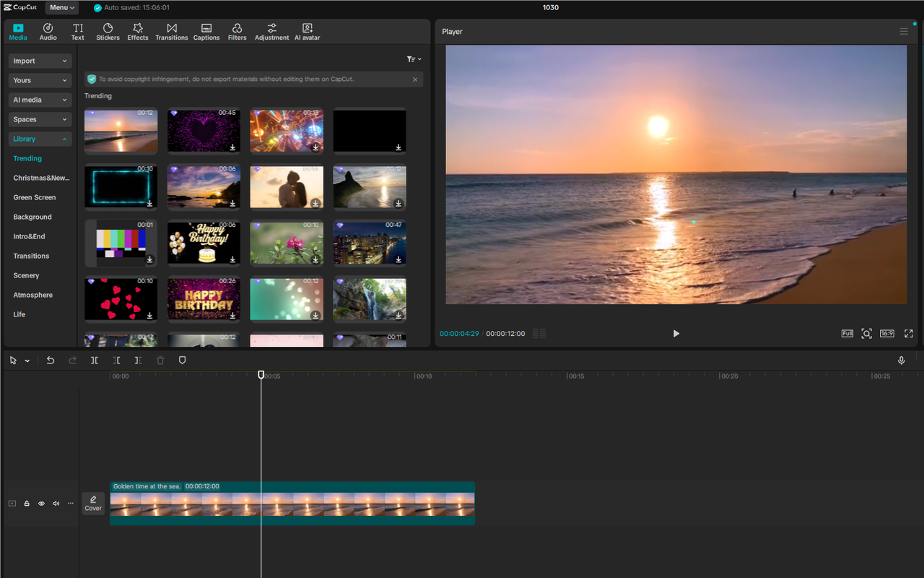Play the video in the Player
The image size is (924, 578).
(676, 333)
